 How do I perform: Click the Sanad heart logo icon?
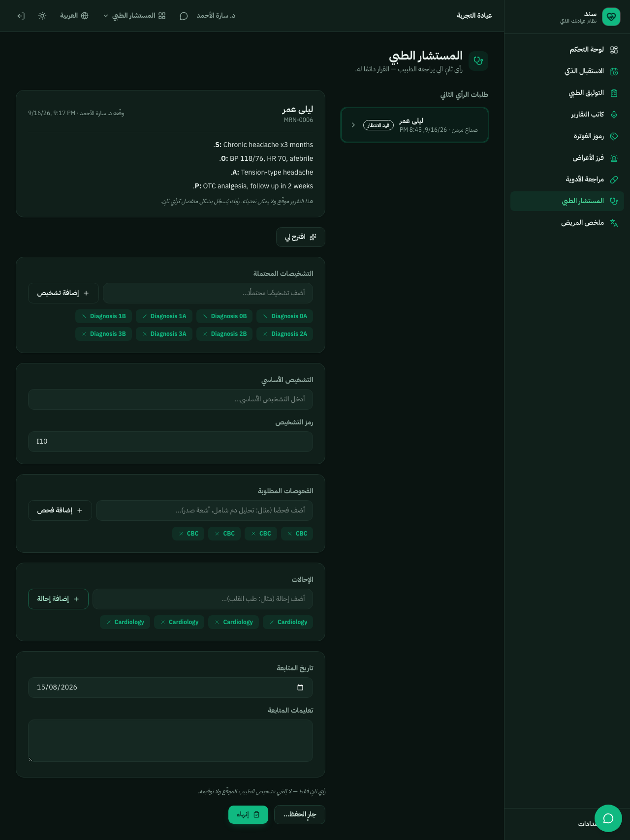pyautogui.click(x=611, y=17)
